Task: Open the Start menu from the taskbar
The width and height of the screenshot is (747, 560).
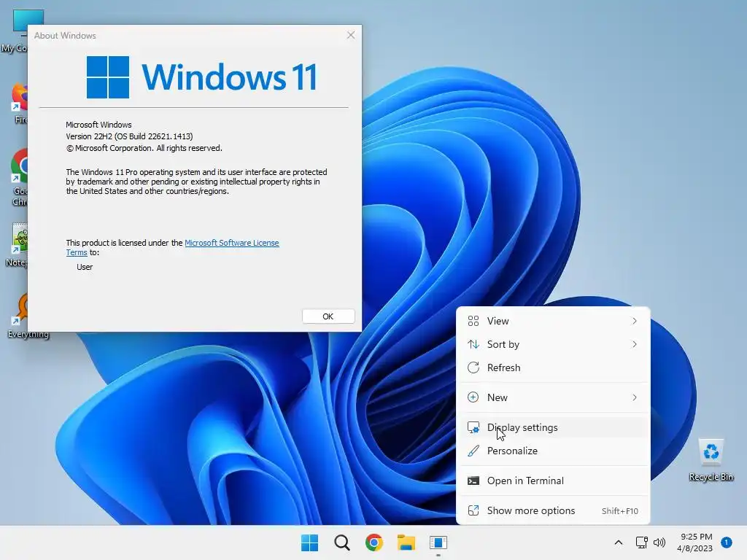Action: pos(309,542)
